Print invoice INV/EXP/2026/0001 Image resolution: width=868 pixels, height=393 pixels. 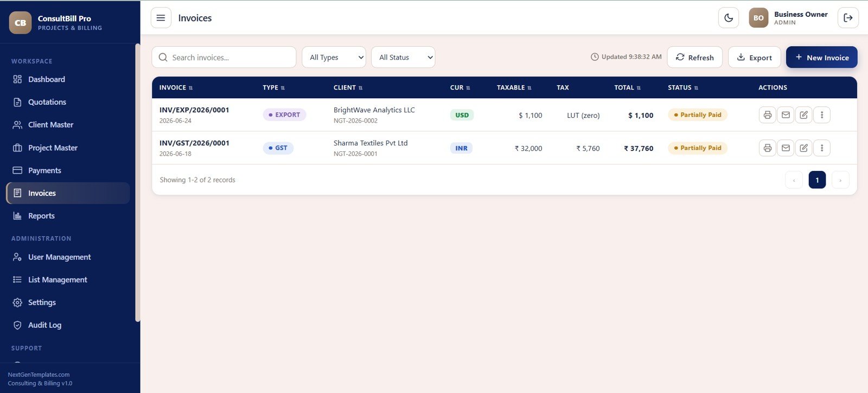click(767, 115)
